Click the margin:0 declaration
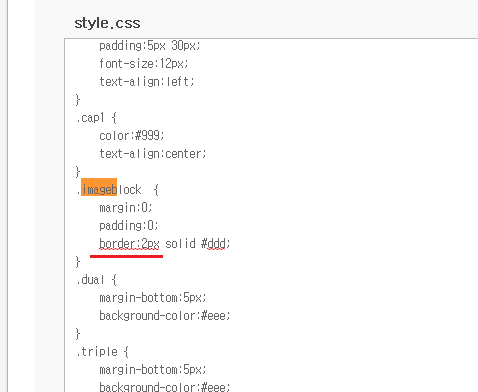Image resolution: width=478 pixels, height=392 pixels. point(126,208)
